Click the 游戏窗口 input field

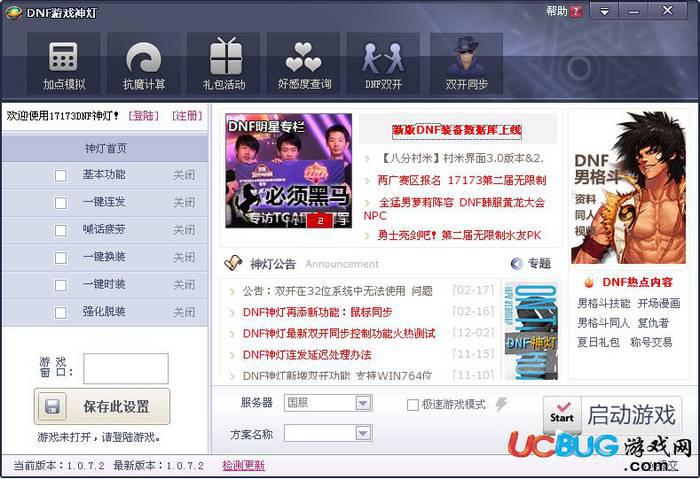(126, 368)
